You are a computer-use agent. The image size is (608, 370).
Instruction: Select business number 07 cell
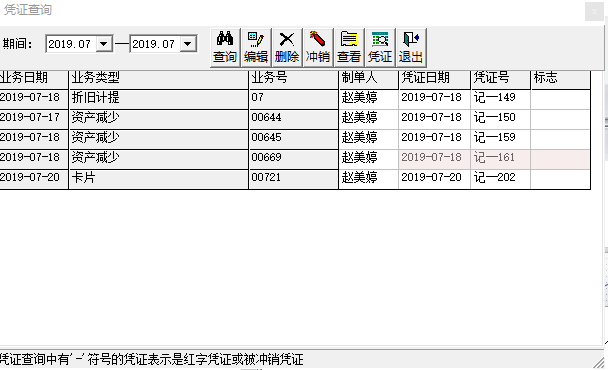[294, 99]
